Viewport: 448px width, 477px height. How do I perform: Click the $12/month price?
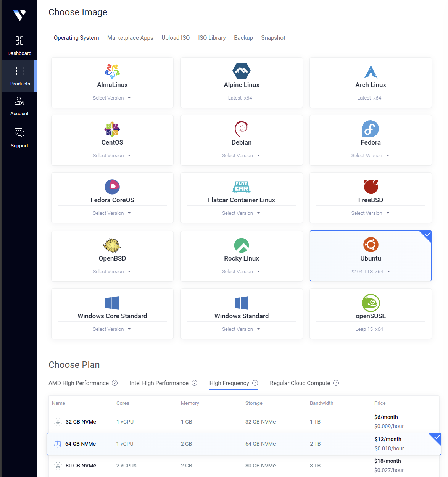point(388,439)
